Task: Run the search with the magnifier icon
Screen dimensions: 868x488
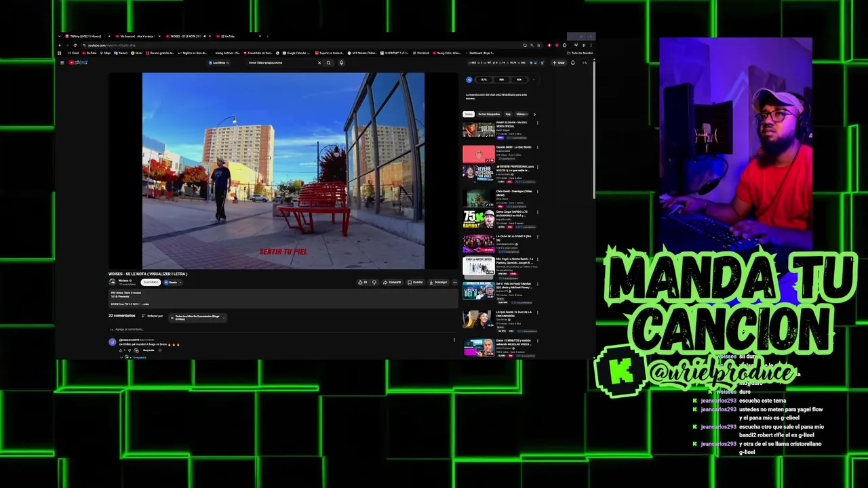Action: [x=329, y=63]
